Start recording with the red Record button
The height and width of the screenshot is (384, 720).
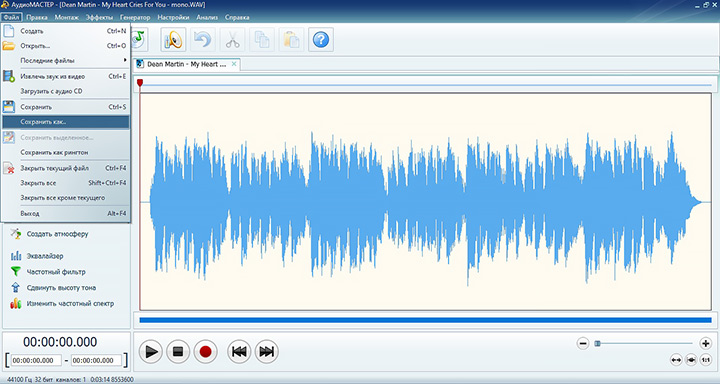205,352
